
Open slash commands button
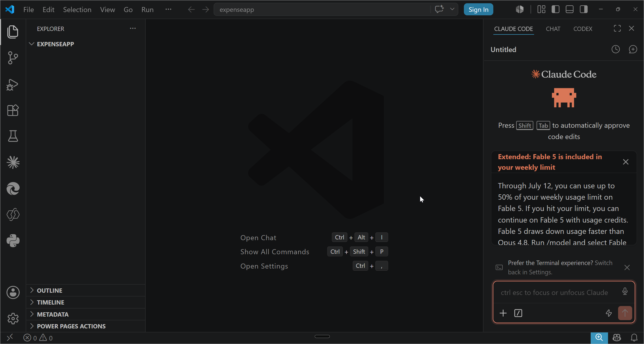click(518, 313)
